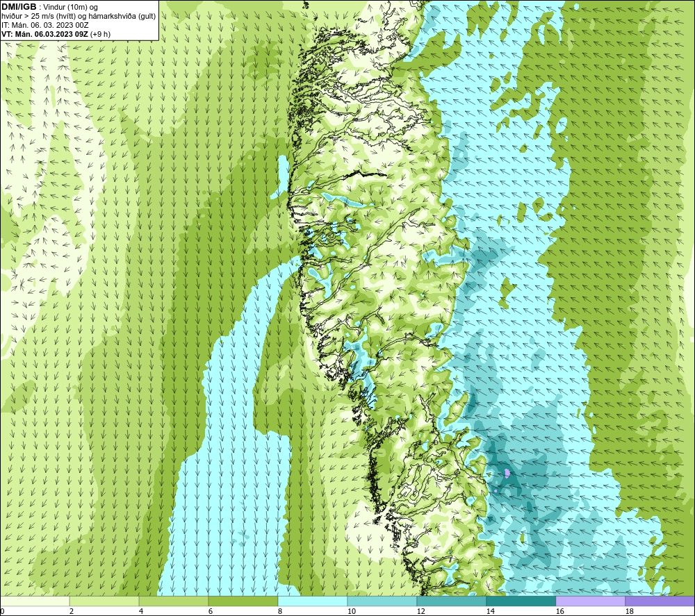The width and height of the screenshot is (695, 616).
Task: Click the legend tick label 4
Action: pos(141,612)
